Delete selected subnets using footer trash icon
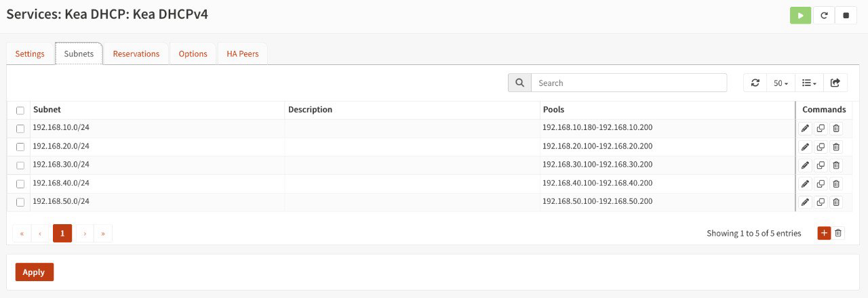868x298 pixels. 838,233
